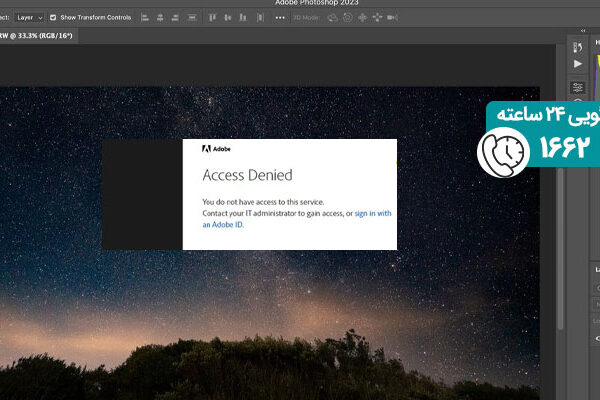The height and width of the screenshot is (400, 600).
Task: Distribute layers horizontally
Action: click(x=260, y=18)
